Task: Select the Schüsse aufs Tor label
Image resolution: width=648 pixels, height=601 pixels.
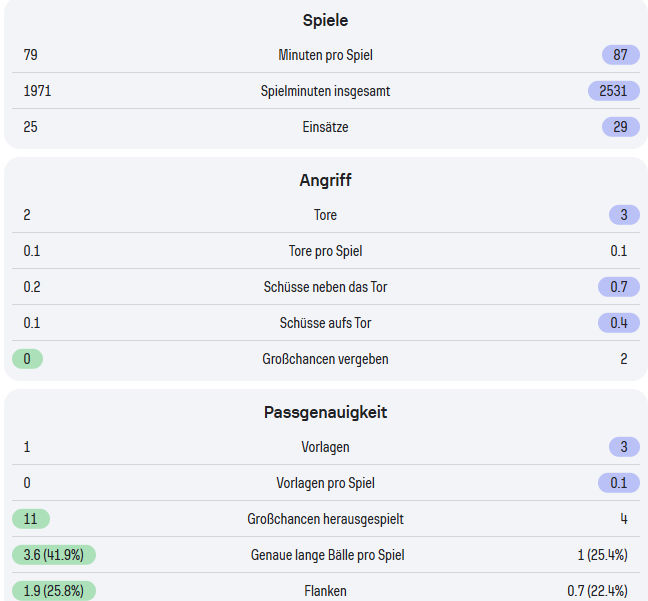Action: pos(325,323)
